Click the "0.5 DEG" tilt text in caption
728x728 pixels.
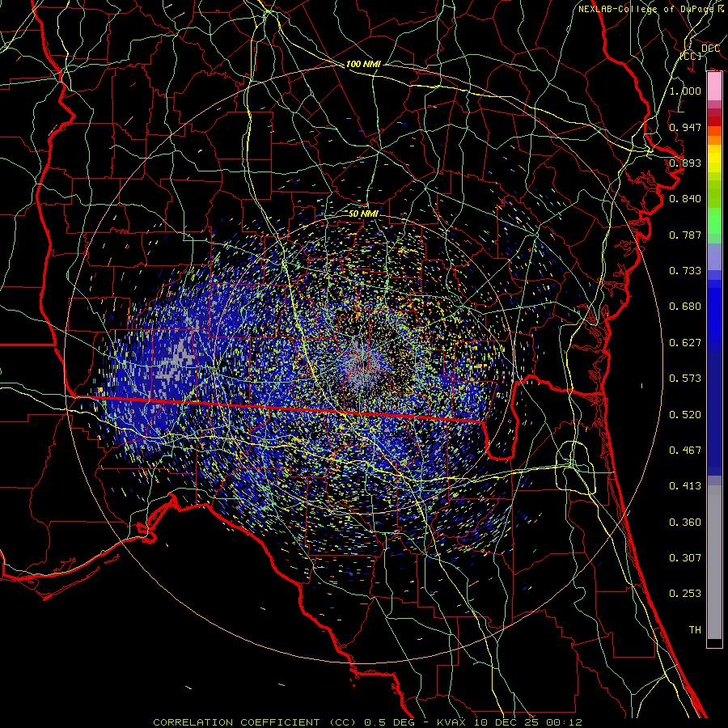click(x=389, y=722)
